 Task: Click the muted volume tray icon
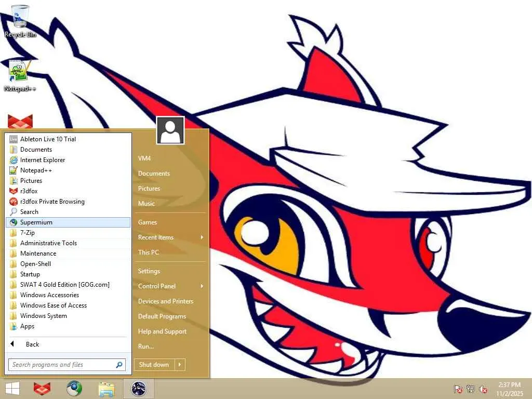(x=483, y=389)
